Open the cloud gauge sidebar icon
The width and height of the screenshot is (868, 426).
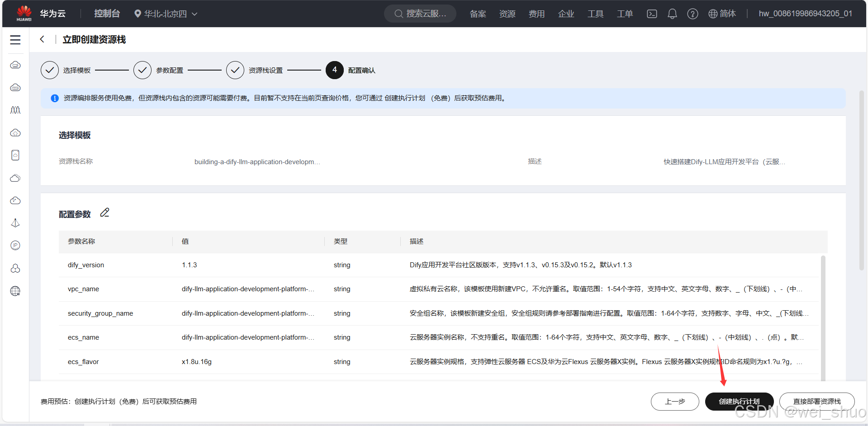tap(15, 200)
